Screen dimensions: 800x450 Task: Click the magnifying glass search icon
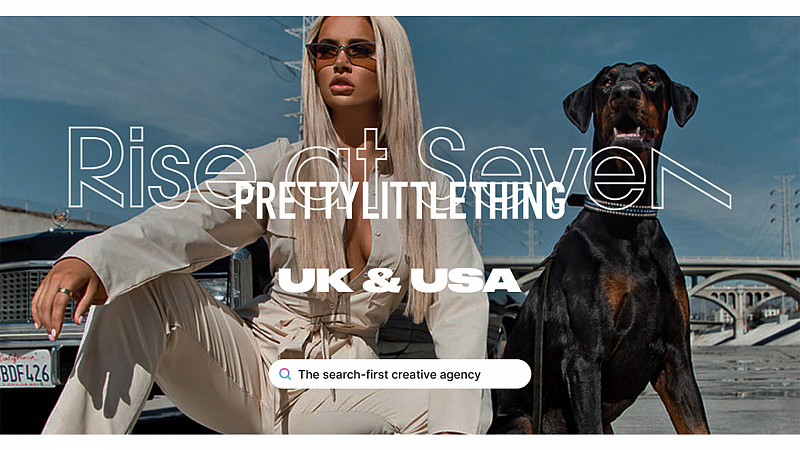click(x=285, y=374)
